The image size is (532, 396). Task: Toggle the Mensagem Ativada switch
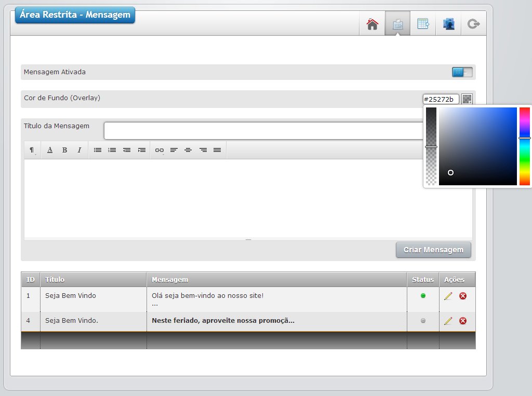click(462, 72)
